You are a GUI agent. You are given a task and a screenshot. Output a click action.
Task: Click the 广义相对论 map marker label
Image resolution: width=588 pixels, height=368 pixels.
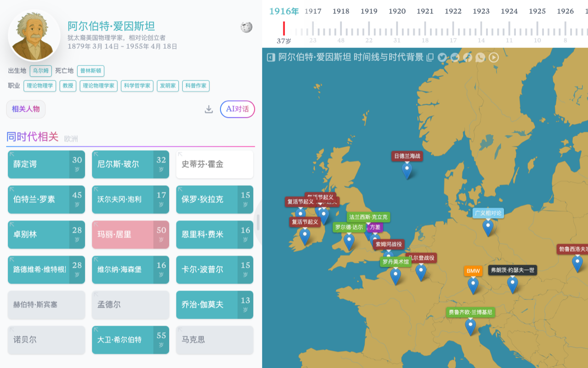pyautogui.click(x=488, y=213)
